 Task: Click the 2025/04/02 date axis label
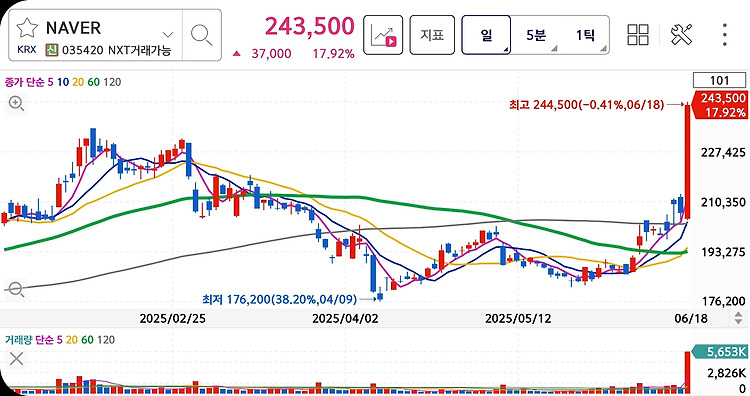coord(345,319)
